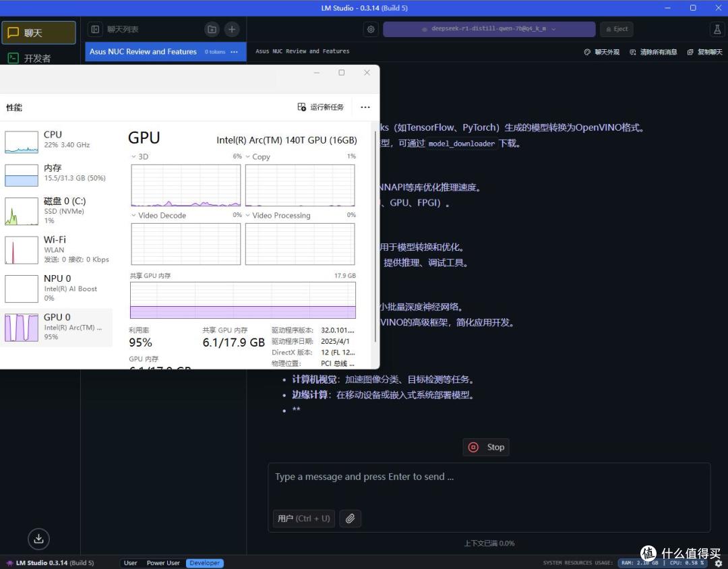
Task: Click the 6.1/17.9 GB shared memory value
Action: click(233, 342)
